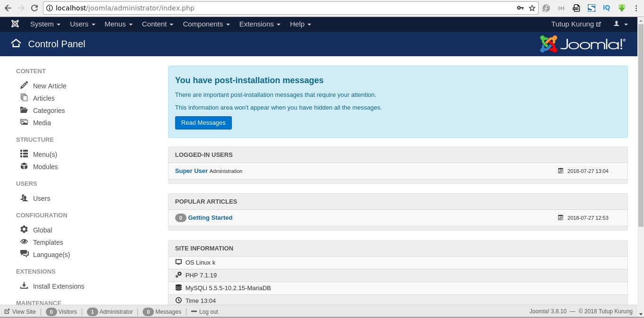644x318 pixels.
Task: Select the Menu(s) list icon
Action: (24, 154)
